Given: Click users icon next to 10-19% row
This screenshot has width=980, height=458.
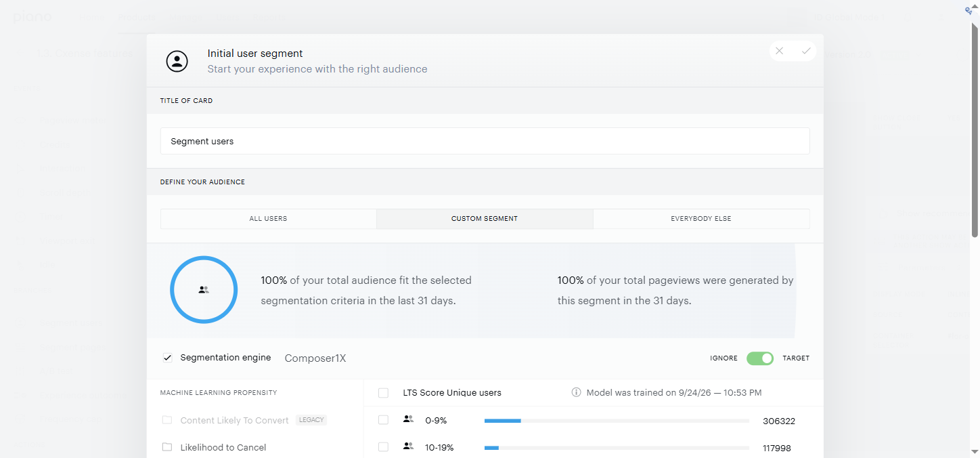Looking at the screenshot, I should pyautogui.click(x=408, y=446).
